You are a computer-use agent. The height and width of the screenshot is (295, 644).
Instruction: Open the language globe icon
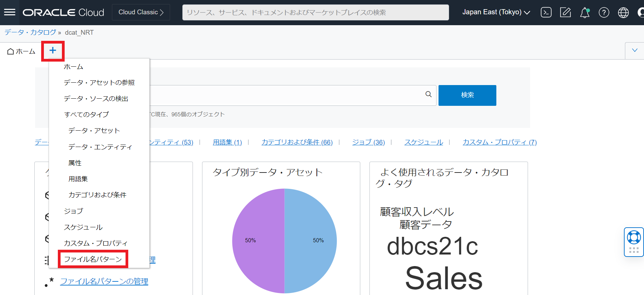pyautogui.click(x=623, y=13)
